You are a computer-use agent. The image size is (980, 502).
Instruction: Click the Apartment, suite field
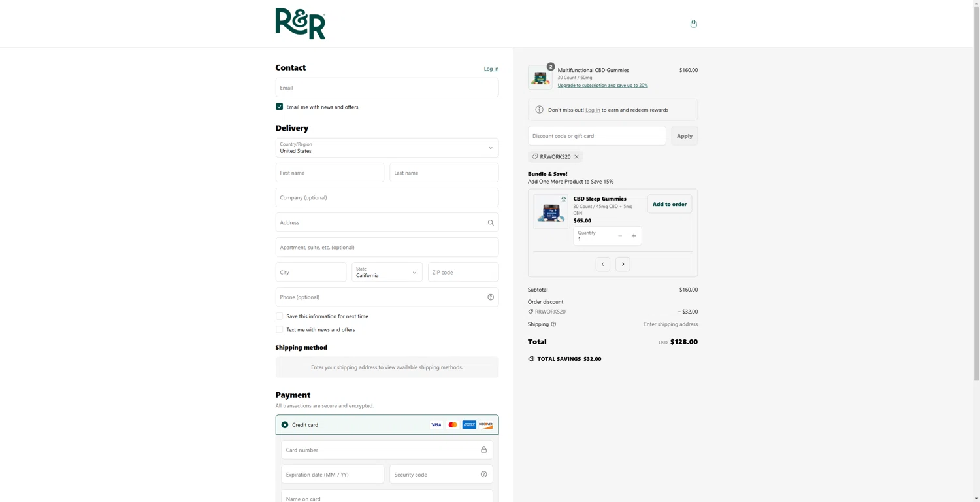pos(387,247)
